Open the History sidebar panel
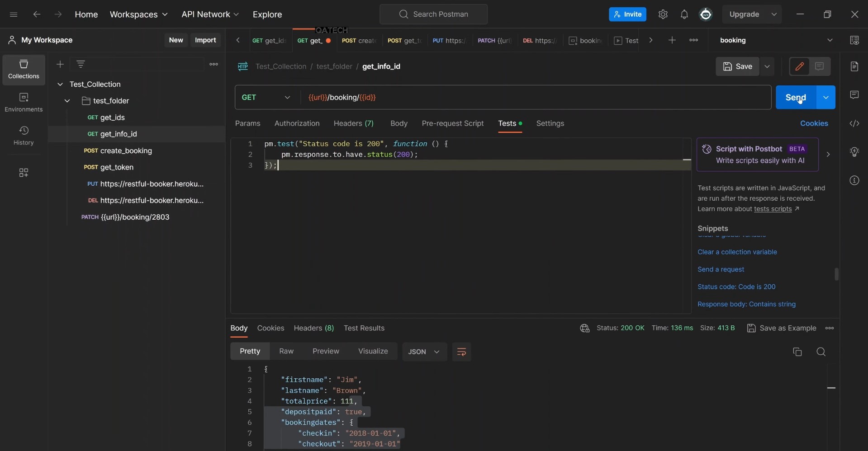The width and height of the screenshot is (868, 451). (24, 136)
